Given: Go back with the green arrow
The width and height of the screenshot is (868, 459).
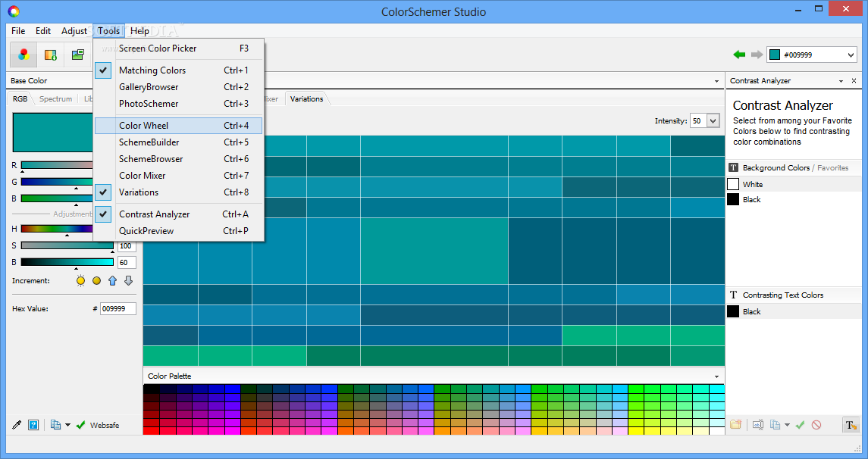Looking at the screenshot, I should [739, 55].
